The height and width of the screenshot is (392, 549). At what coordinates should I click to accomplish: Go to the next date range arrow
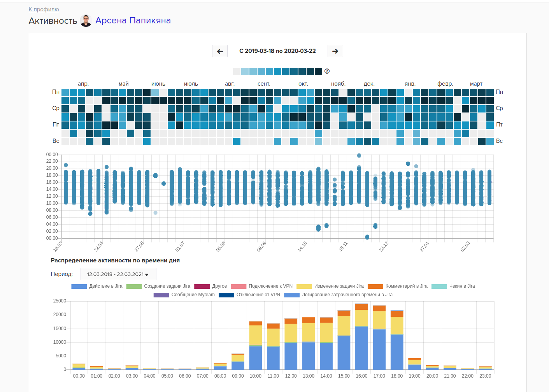335,51
